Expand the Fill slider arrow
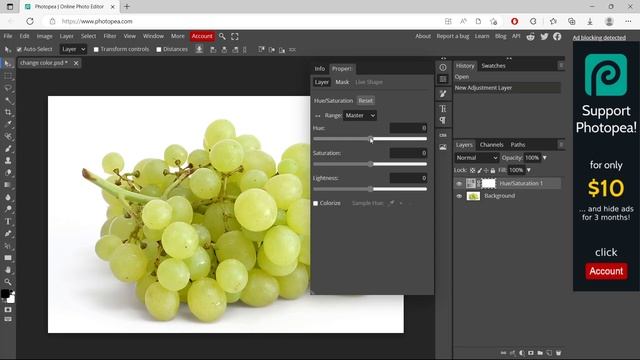Viewport: 640px width, 360px height. point(529,170)
